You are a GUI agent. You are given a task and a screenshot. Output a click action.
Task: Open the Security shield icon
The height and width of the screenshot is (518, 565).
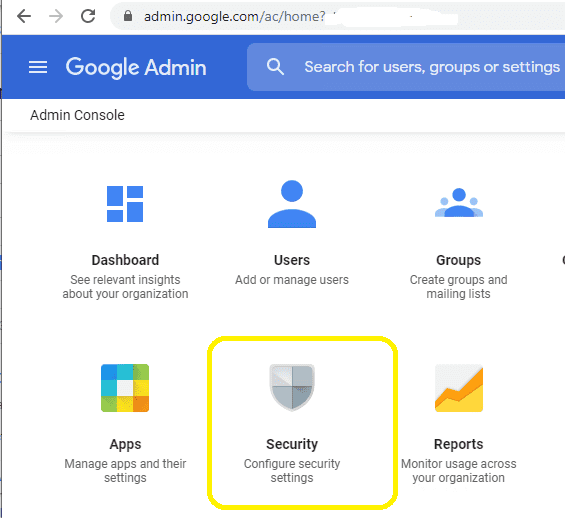click(292, 387)
